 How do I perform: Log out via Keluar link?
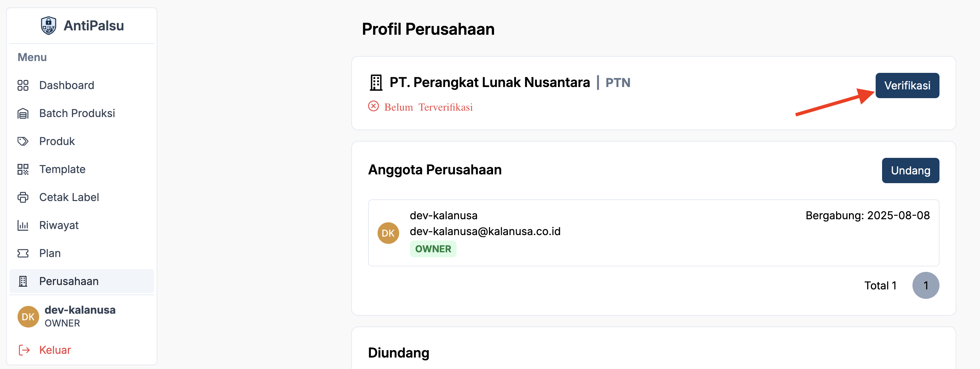[x=55, y=350]
